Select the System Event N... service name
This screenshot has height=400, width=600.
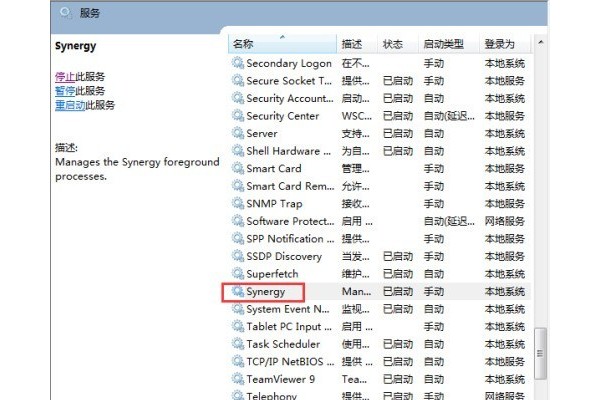coord(288,309)
